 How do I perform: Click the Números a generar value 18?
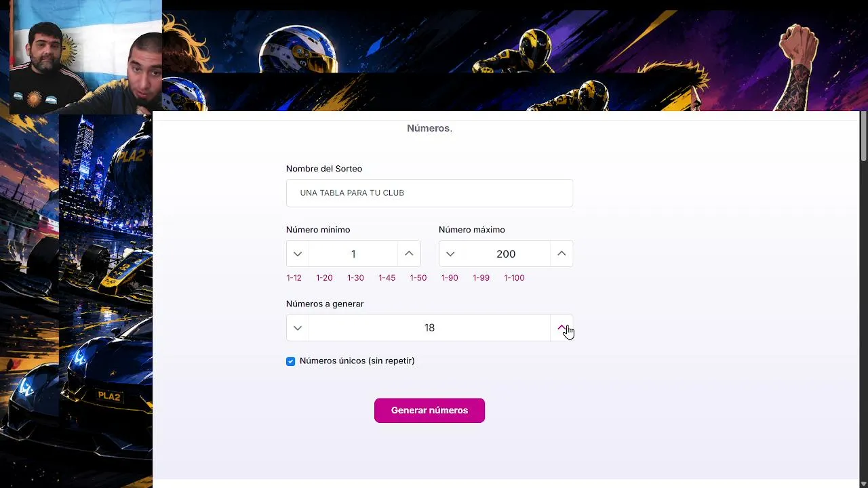pyautogui.click(x=429, y=328)
